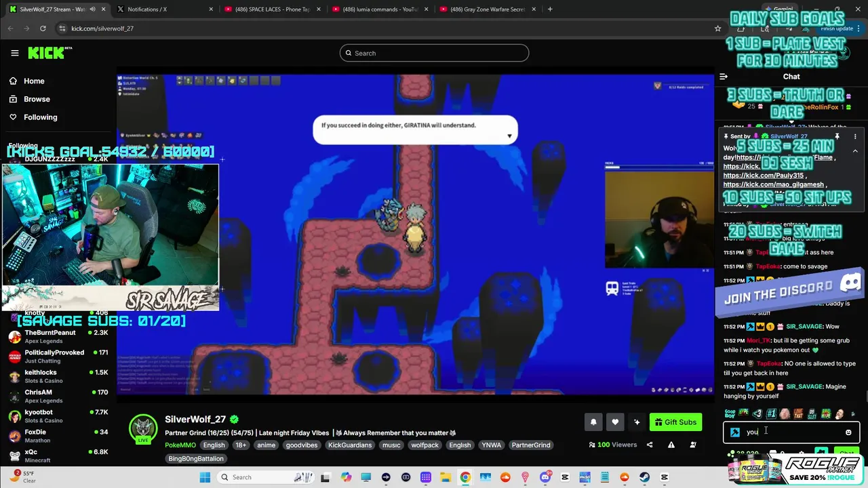This screenshot has height=488, width=868.
Task: Mute the SilverWolf_27 tab audio
Action: [93, 9]
